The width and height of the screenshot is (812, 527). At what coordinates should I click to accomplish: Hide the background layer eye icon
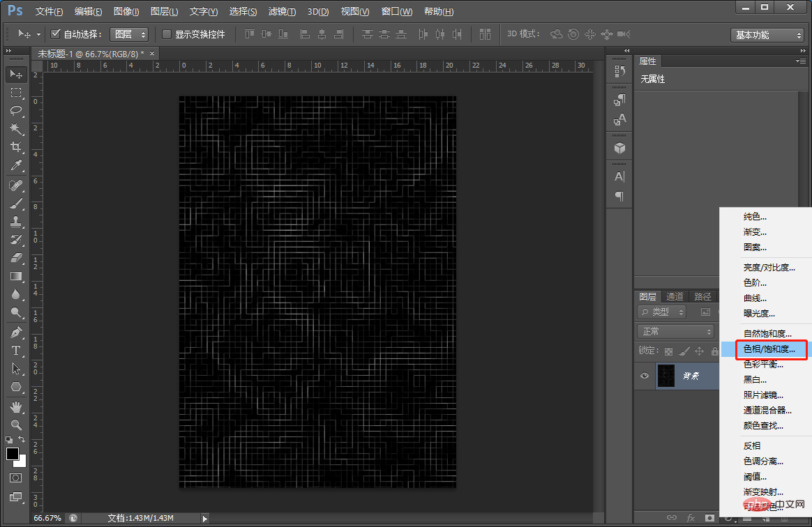644,376
